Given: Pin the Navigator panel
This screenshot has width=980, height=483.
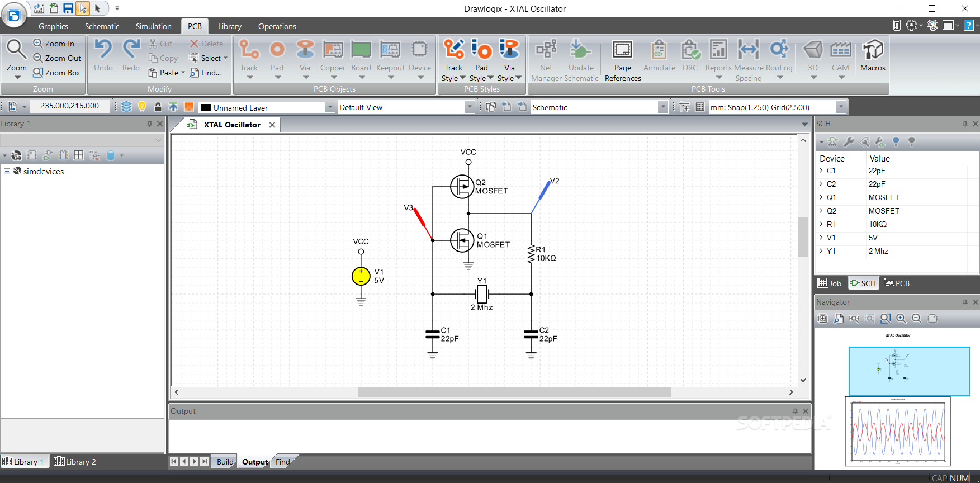Looking at the screenshot, I should [x=965, y=302].
